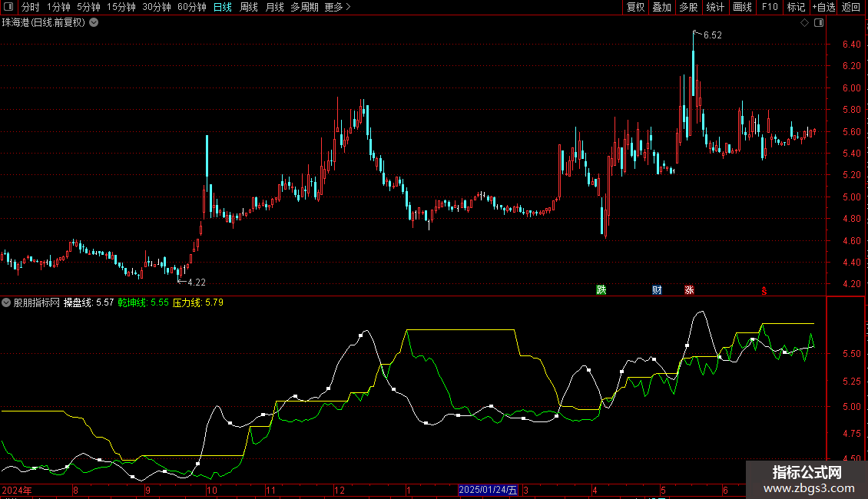Click month 10 on time axis
Screen dimensions: 868x499
(x=211, y=490)
